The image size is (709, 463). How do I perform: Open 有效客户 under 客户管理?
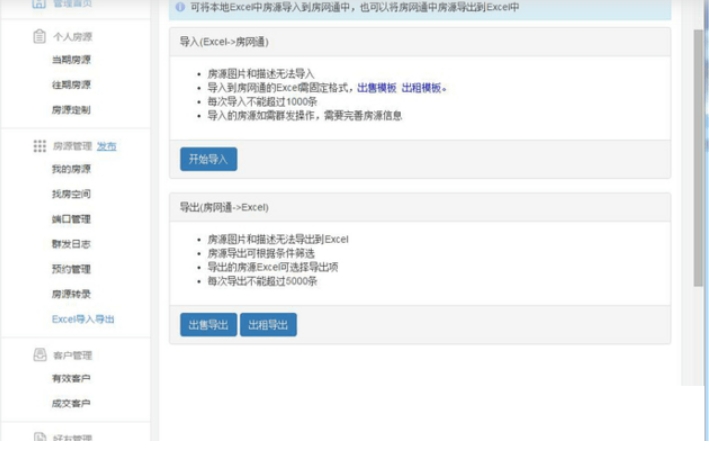71,378
